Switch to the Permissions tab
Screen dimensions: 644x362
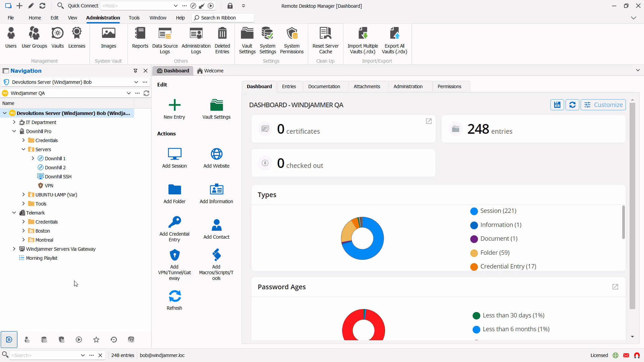[449, 86]
